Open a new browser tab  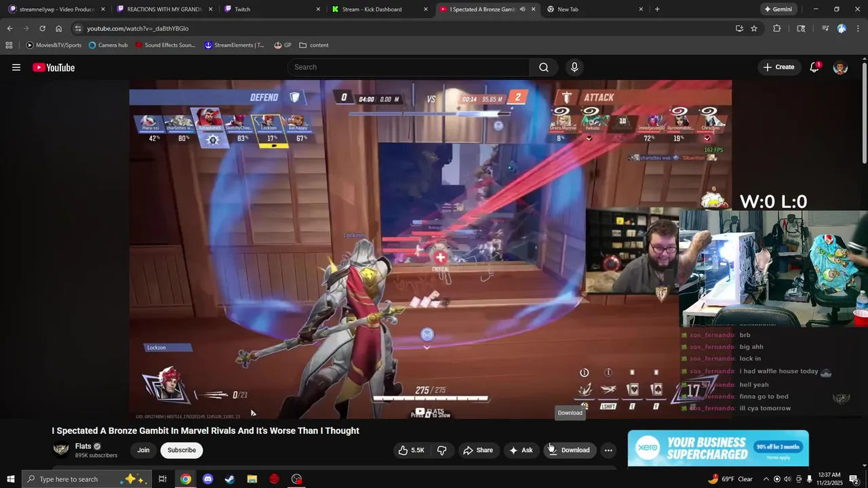coord(657,9)
